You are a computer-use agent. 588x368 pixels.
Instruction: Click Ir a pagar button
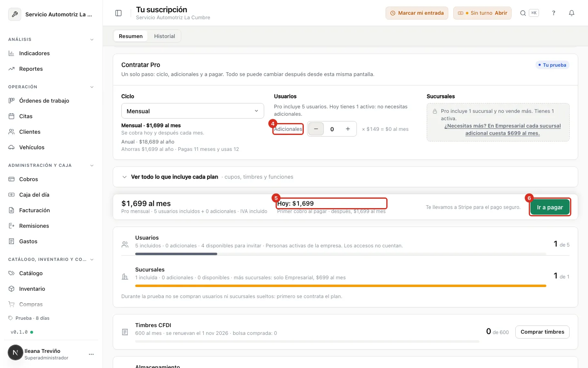click(550, 207)
